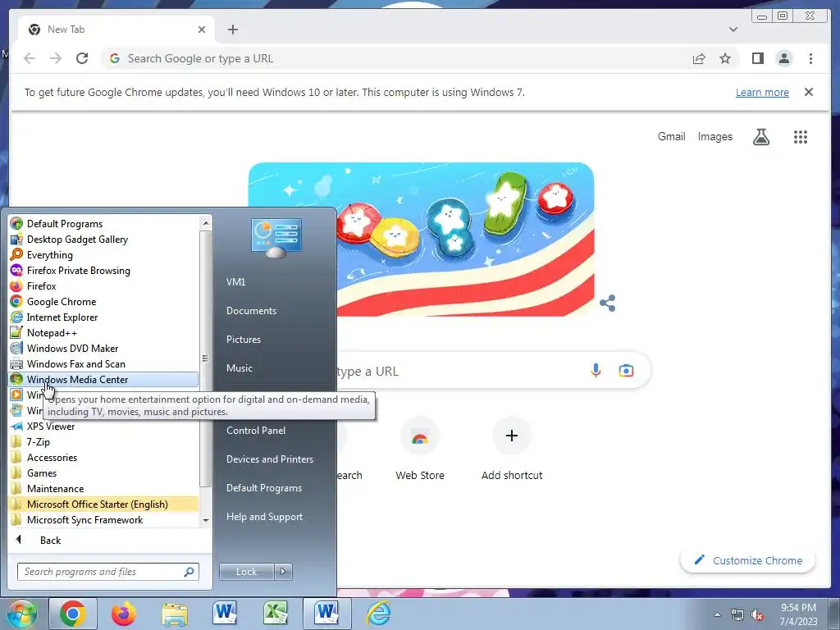
Task: Share the Google Doodle
Action: (x=608, y=304)
